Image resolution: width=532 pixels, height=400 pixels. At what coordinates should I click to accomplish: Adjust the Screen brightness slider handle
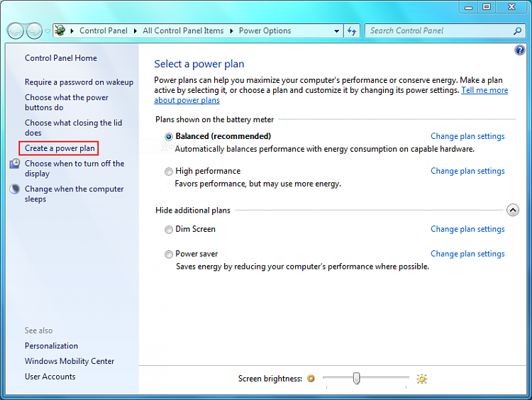(x=356, y=378)
